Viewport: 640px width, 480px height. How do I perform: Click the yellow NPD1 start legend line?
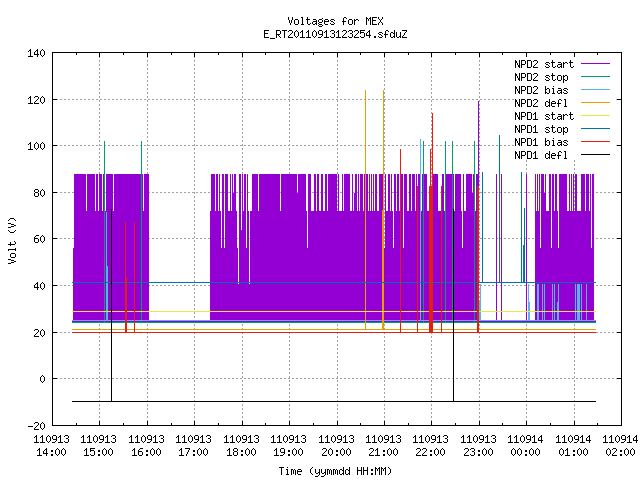(595, 116)
